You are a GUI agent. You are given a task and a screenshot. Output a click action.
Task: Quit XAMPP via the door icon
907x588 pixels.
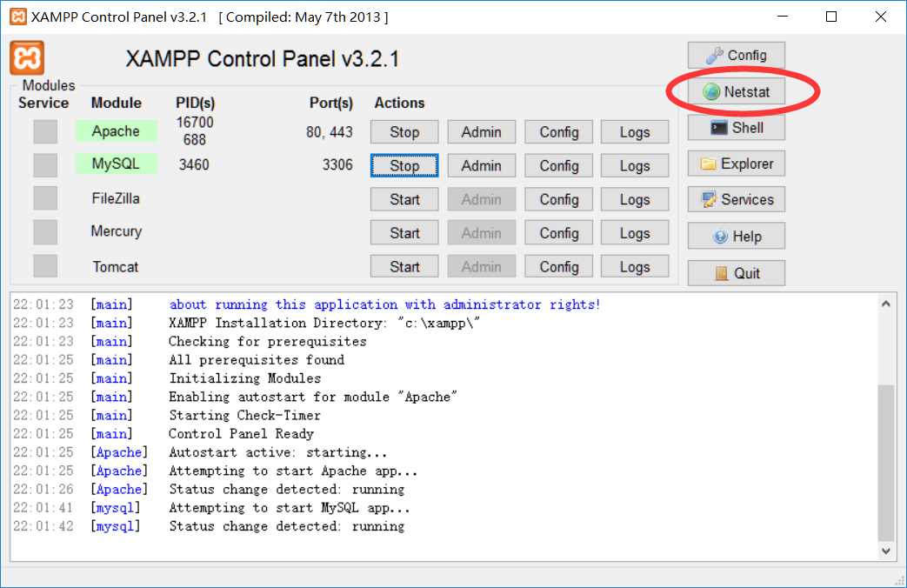pyautogui.click(x=736, y=273)
